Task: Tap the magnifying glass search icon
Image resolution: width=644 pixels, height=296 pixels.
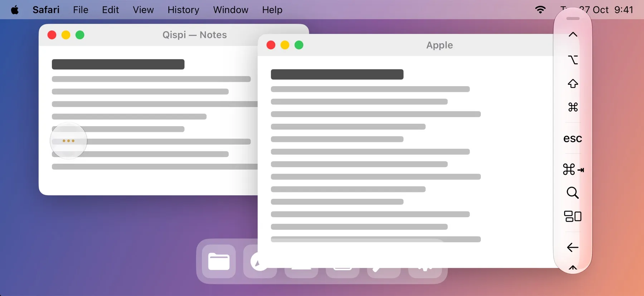Action: click(x=572, y=193)
